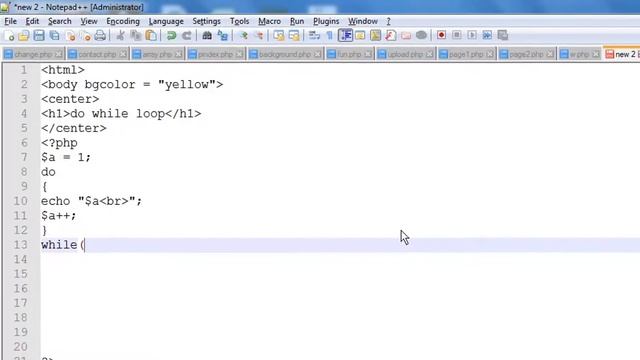Open the Settings menu
Screen dimensions: 640x360
[206, 21]
